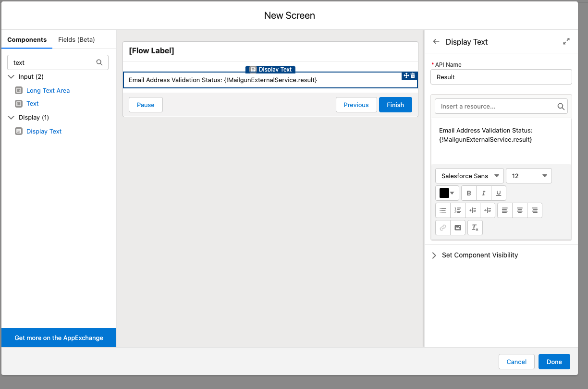588x389 pixels.
Task: Expand the properties panel with the arrows icon
Action: [x=566, y=42]
